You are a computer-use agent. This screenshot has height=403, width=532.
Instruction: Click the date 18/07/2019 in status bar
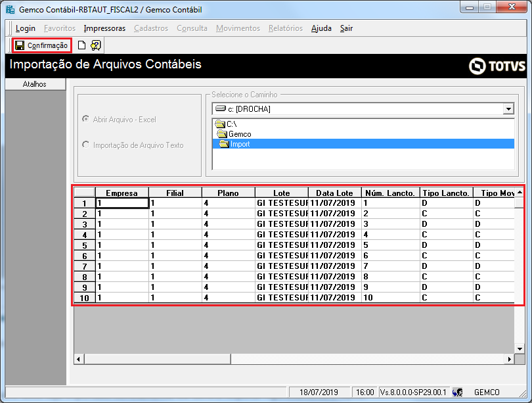click(x=319, y=392)
